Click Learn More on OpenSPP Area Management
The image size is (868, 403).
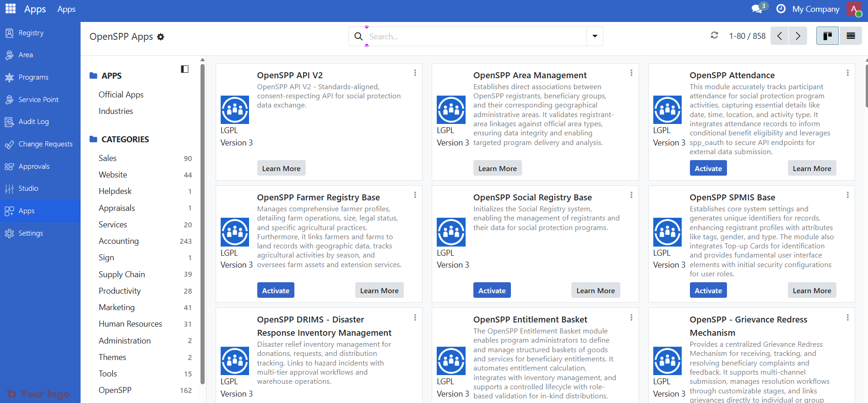coord(498,168)
